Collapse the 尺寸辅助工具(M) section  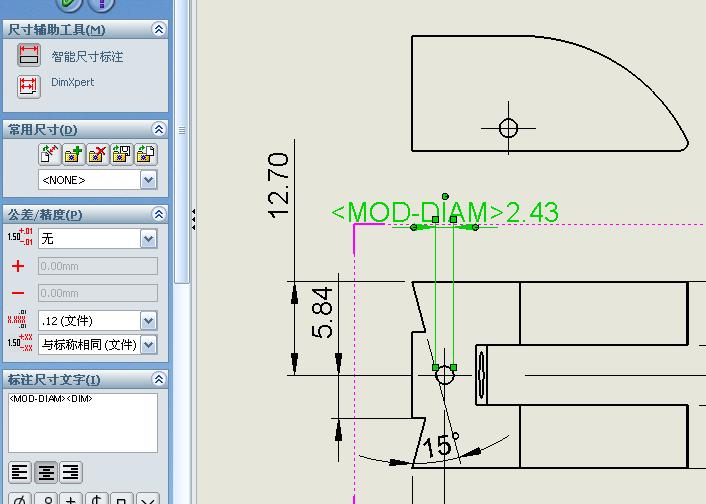coord(158,29)
